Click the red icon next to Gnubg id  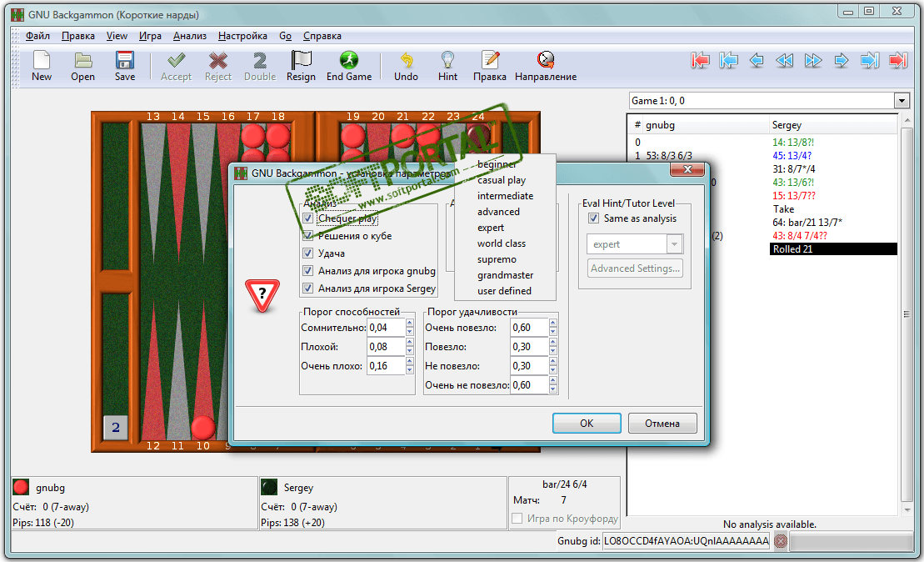(780, 541)
